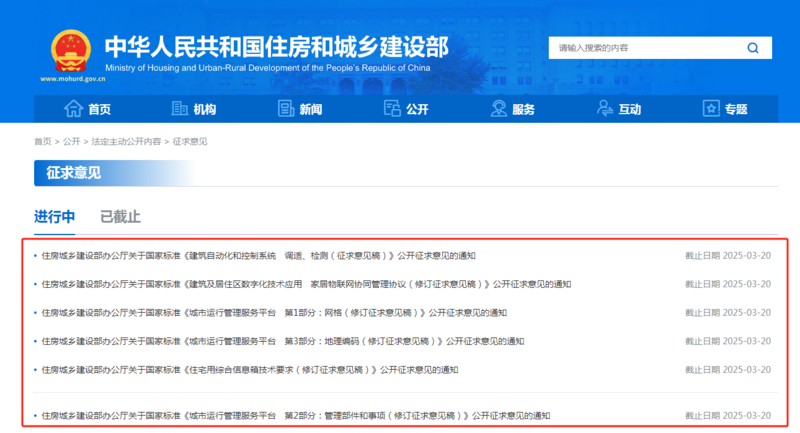Click deadline date in 住宅用综合信息箱 row

(728, 370)
